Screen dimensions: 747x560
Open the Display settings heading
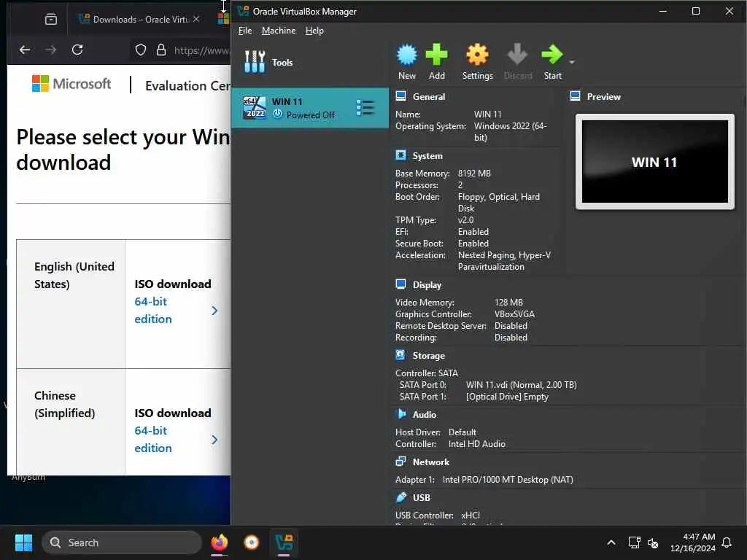pos(427,285)
